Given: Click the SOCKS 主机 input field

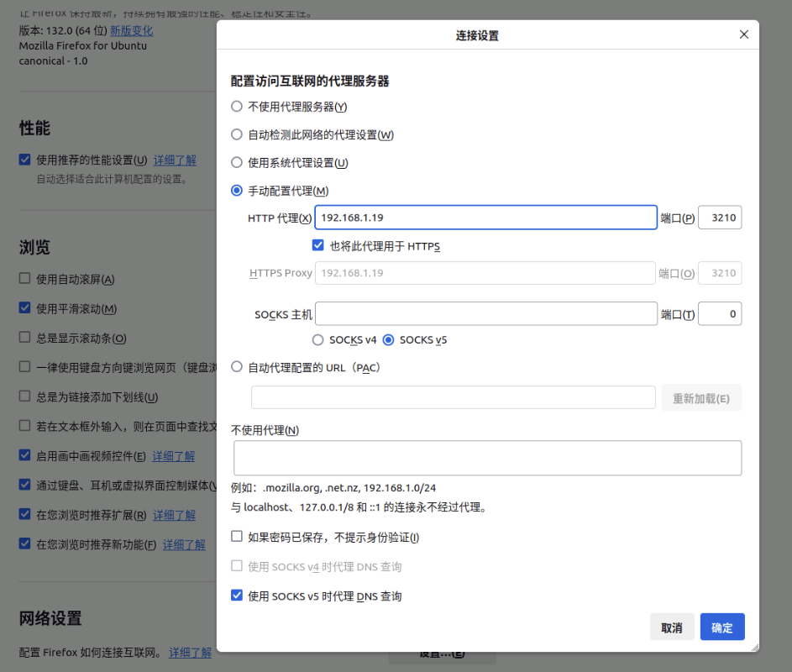Looking at the screenshot, I should point(486,314).
